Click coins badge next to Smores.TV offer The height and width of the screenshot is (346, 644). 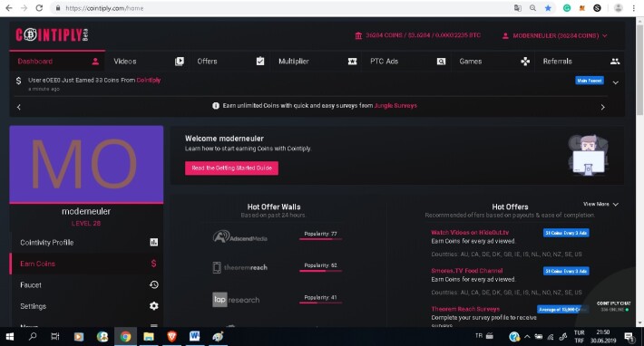566,271
